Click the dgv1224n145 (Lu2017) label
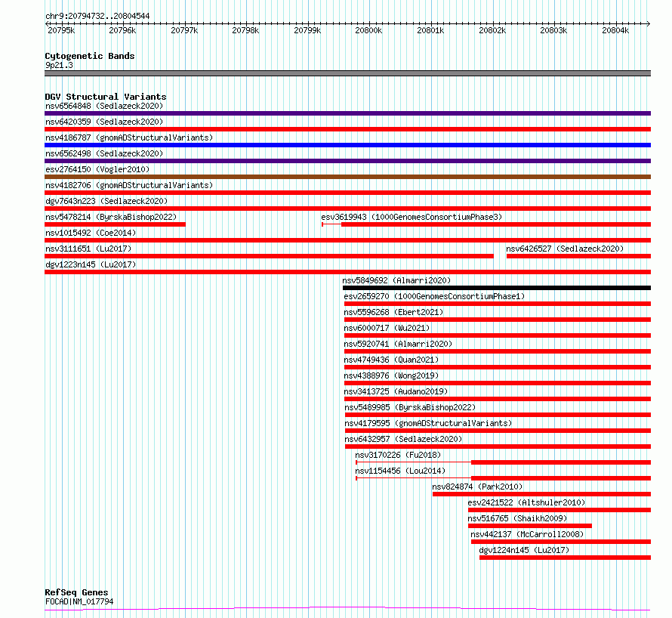672x618 pixels. [x=524, y=550]
